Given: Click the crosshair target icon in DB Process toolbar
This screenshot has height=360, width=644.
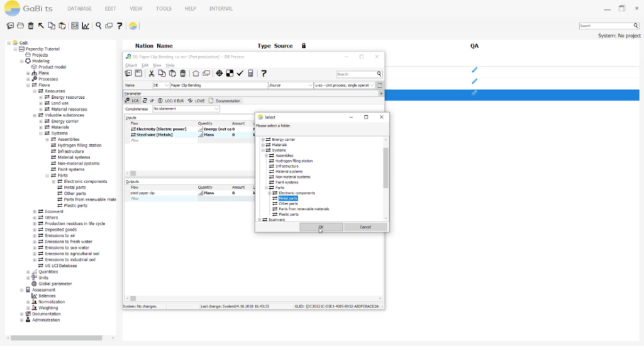Looking at the screenshot, I should pyautogui.click(x=219, y=73).
